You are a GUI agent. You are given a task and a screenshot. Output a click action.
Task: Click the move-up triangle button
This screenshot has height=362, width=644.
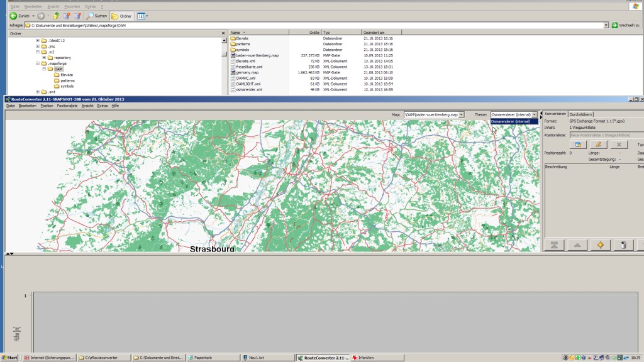[x=577, y=245]
